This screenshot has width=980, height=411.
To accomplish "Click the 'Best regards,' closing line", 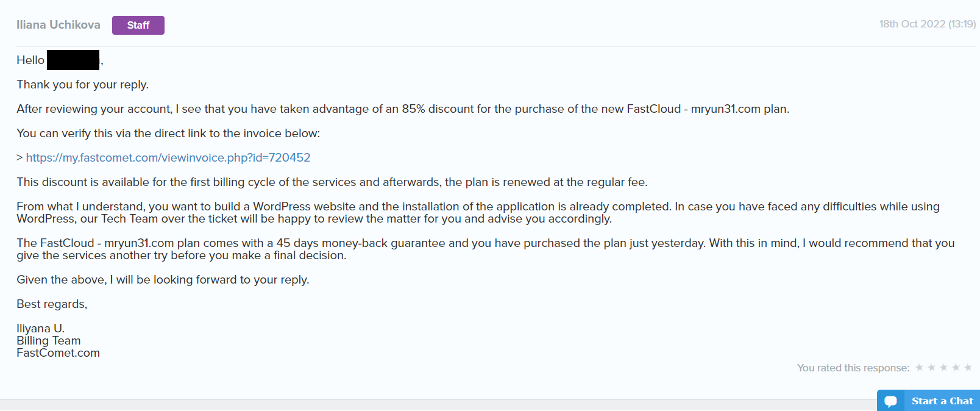I will (x=52, y=304).
